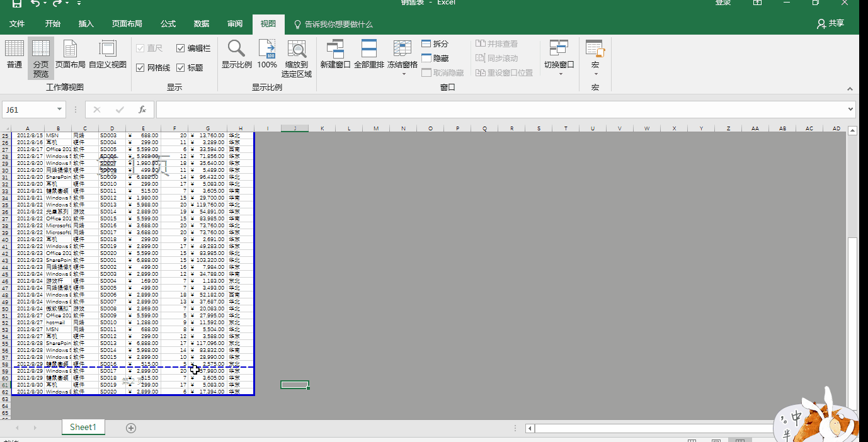Click the Split (拆分) button

click(x=435, y=44)
